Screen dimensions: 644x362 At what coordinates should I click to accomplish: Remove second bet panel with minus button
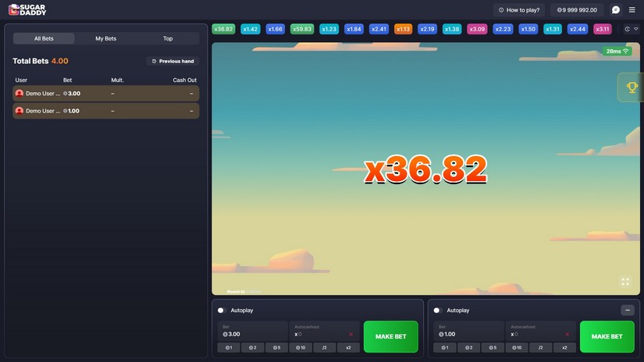[x=627, y=310]
